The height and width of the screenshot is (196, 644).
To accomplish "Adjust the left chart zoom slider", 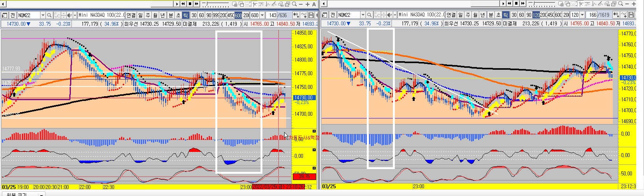I will coord(215,4).
